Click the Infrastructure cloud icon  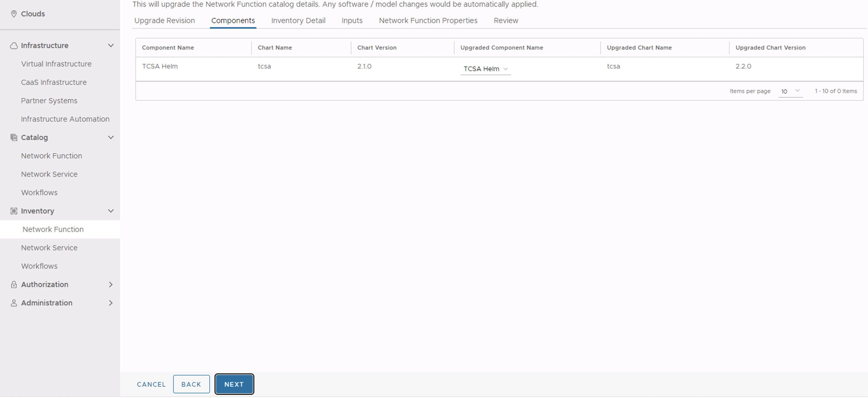coord(14,45)
